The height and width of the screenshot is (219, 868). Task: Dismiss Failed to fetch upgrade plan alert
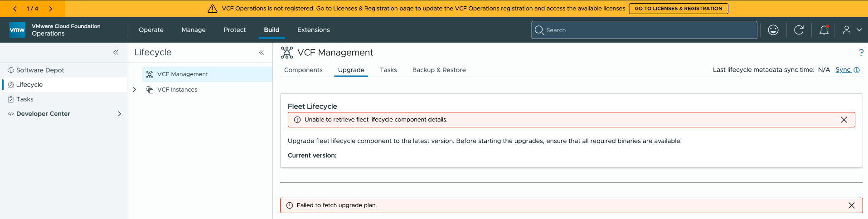click(852, 205)
